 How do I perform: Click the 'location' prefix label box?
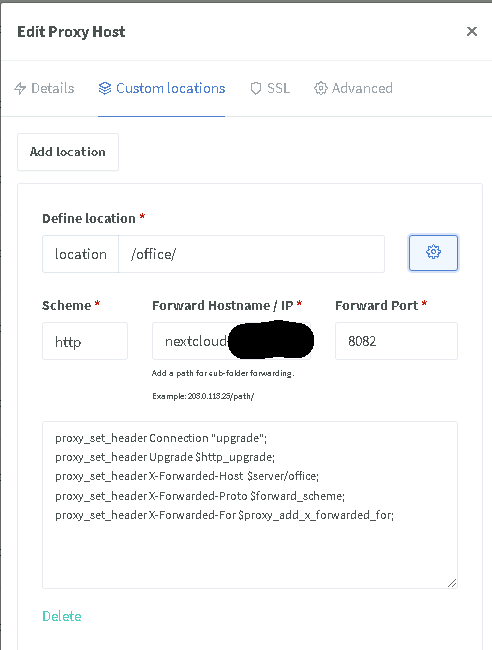click(80, 254)
